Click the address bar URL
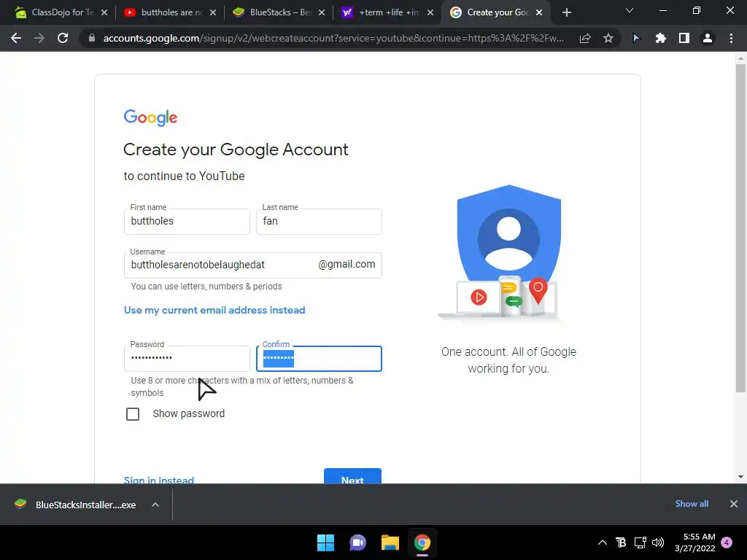 [333, 38]
